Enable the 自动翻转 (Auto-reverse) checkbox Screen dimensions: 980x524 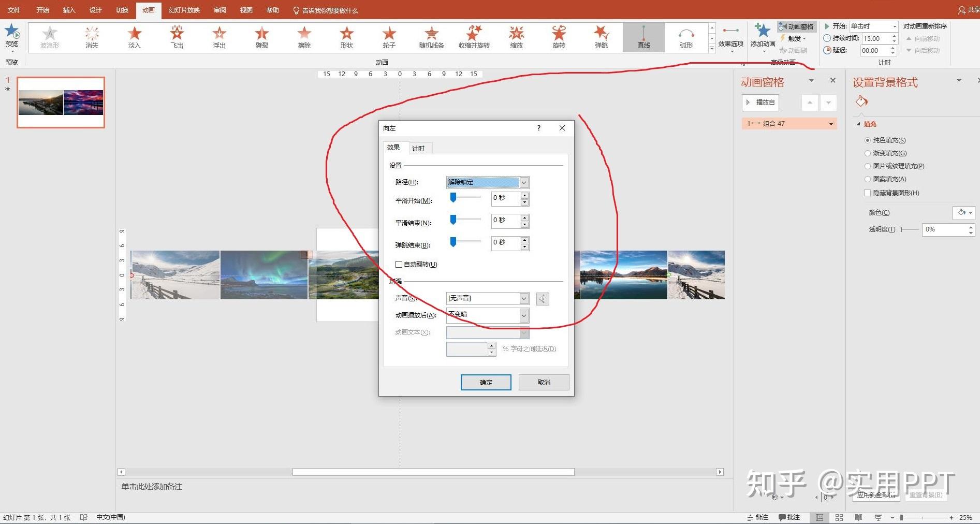pyautogui.click(x=399, y=265)
